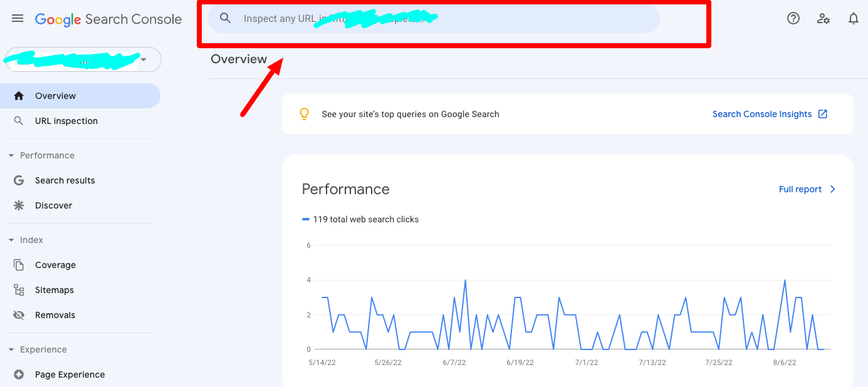Click the URL inspection search bar

click(x=432, y=18)
